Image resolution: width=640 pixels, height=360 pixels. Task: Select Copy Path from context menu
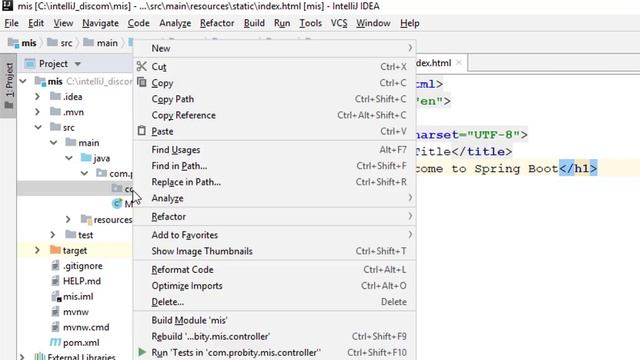tap(274, 99)
